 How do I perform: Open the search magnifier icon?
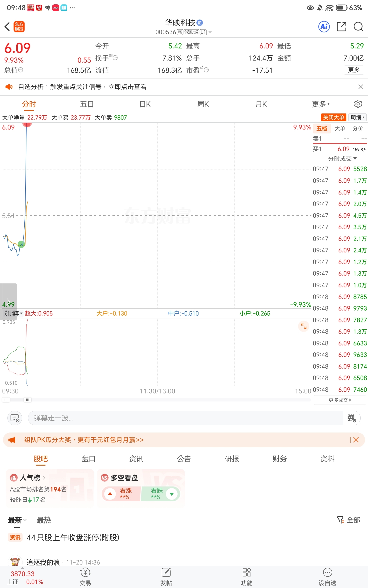pyautogui.click(x=358, y=26)
